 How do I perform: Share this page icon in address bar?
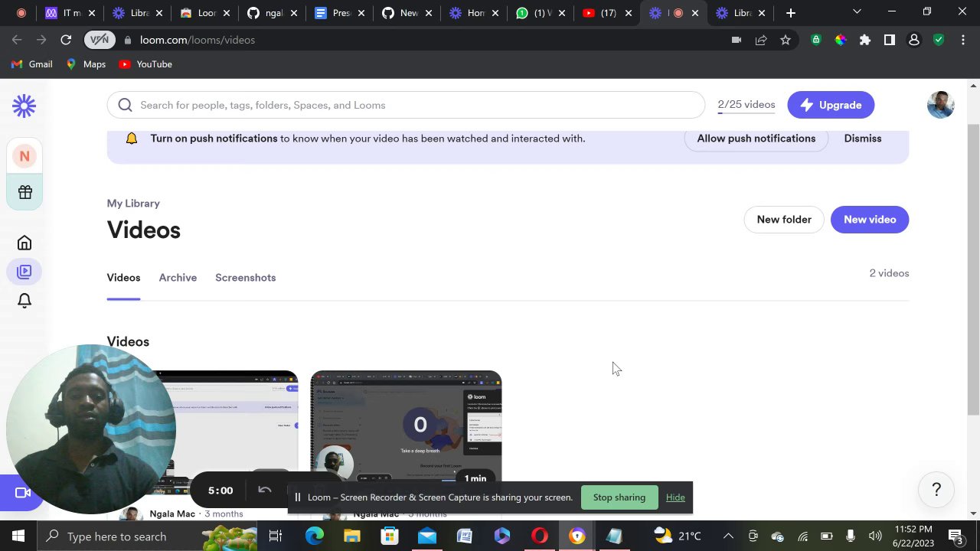[761, 40]
